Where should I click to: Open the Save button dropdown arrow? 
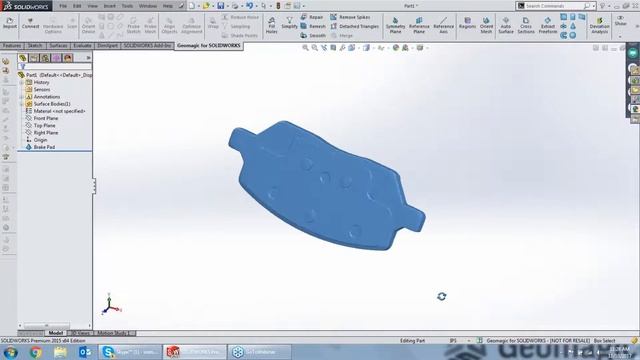(227, 6)
